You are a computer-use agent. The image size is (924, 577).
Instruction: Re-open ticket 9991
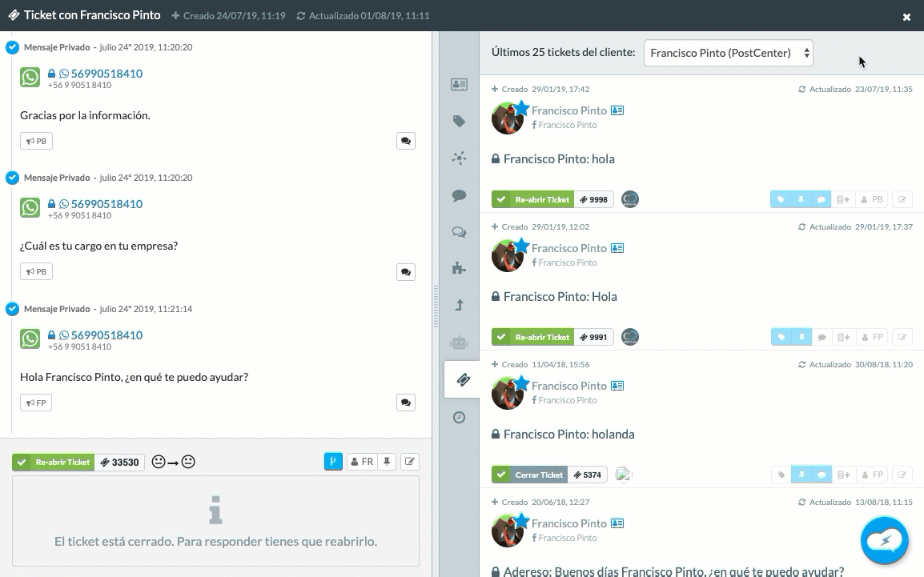533,338
